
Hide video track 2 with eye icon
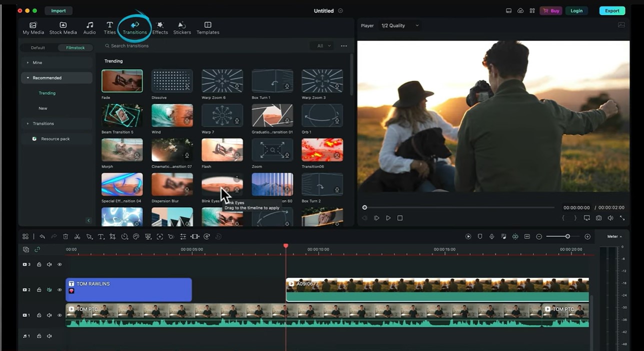[60, 290]
